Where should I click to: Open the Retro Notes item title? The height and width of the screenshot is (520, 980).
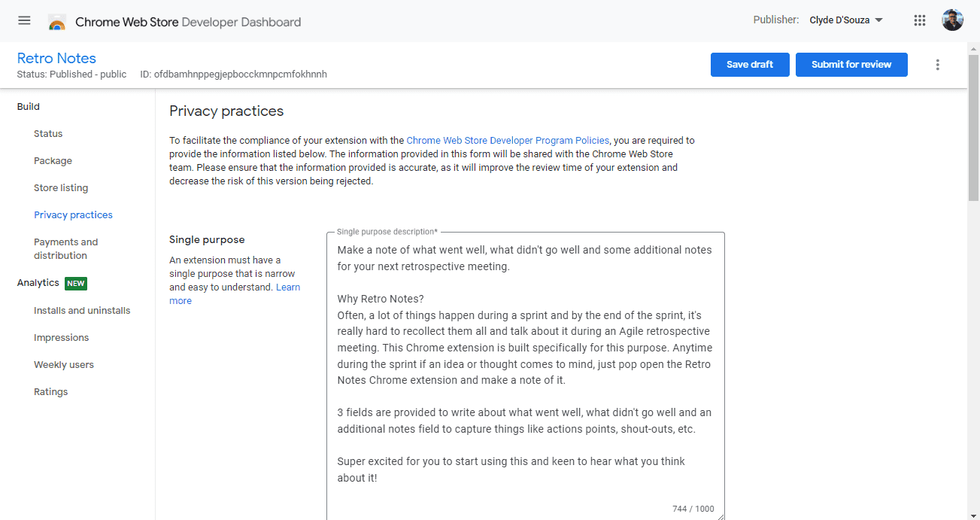[56, 58]
